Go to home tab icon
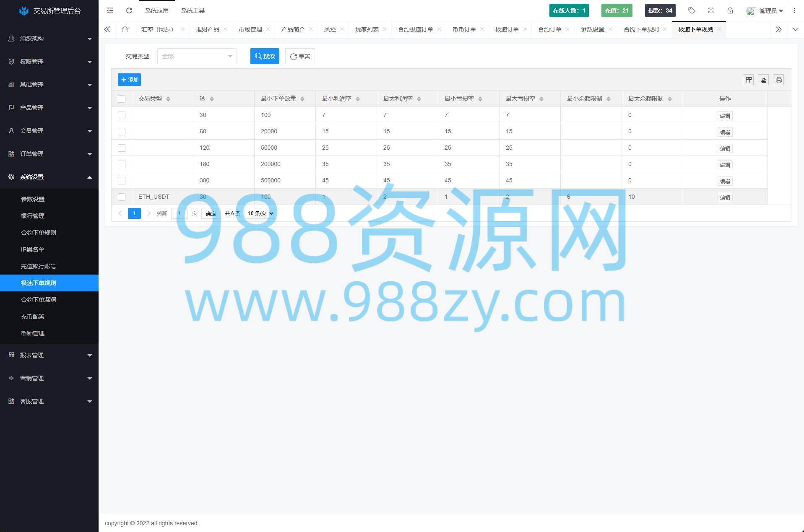The height and width of the screenshot is (532, 804). click(x=125, y=29)
